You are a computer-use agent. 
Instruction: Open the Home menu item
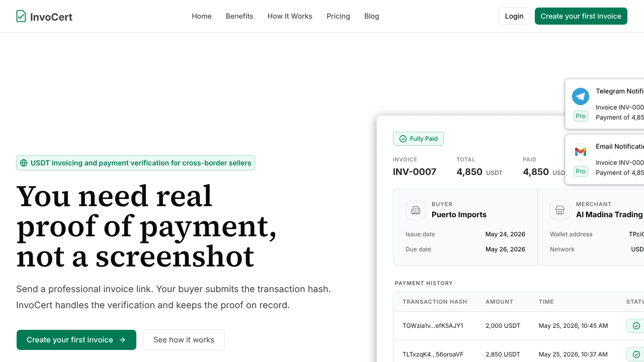(x=202, y=16)
